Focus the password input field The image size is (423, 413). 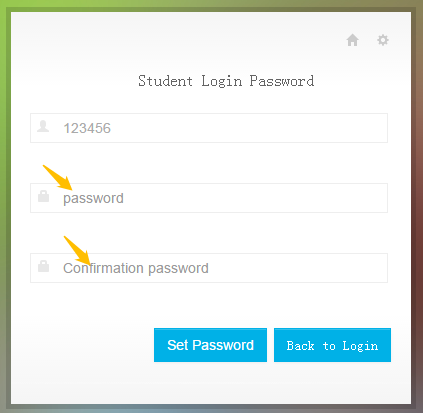pyautogui.click(x=209, y=198)
